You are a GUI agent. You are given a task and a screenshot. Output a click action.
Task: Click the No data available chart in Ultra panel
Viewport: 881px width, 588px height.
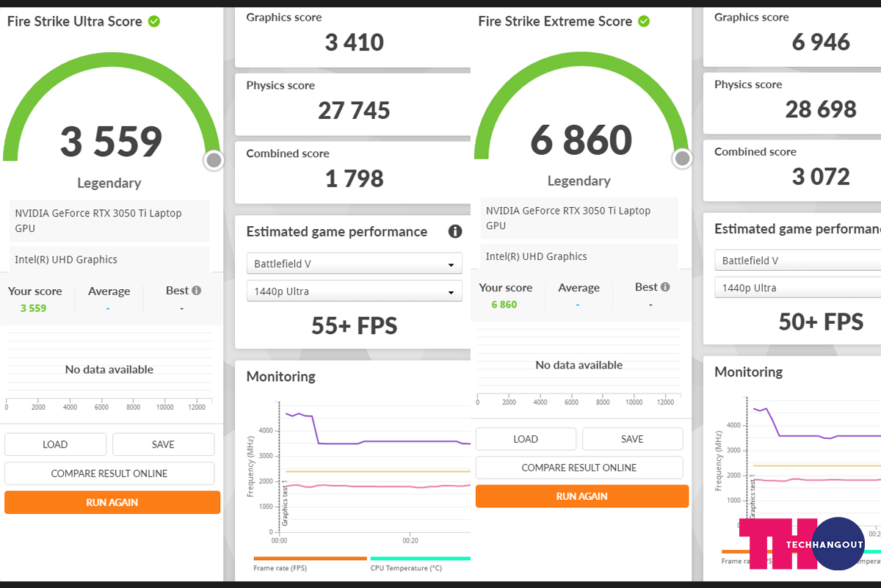pos(109,370)
